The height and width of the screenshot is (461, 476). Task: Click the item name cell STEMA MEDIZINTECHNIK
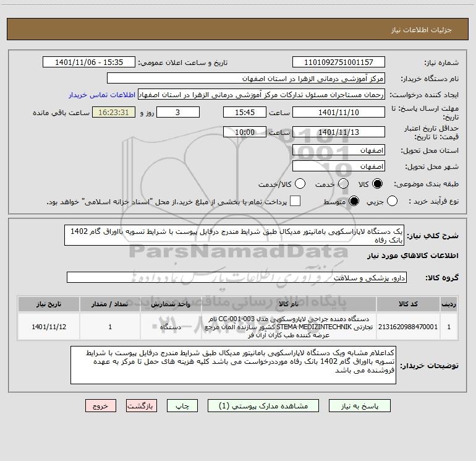coord(289,327)
